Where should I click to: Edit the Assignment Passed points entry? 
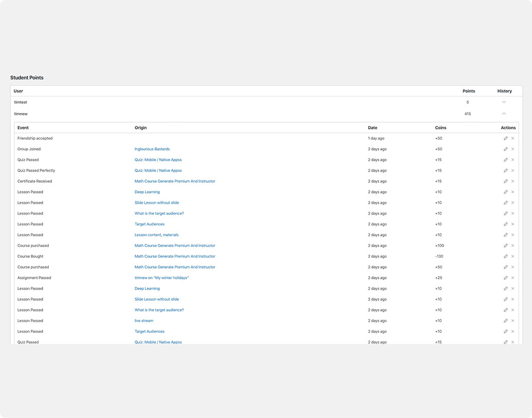click(x=505, y=278)
